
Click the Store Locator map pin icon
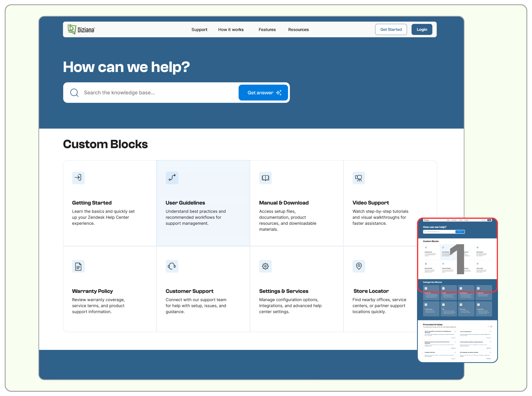359,266
